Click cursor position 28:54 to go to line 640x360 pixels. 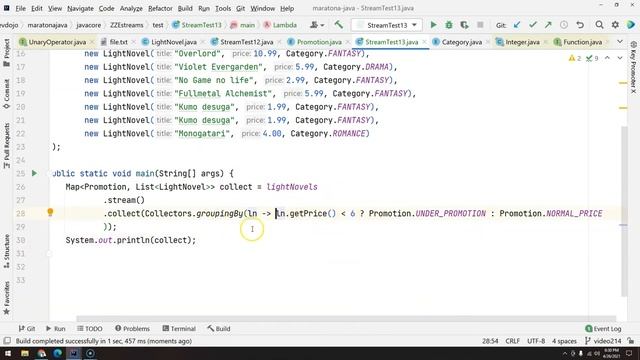(490, 341)
